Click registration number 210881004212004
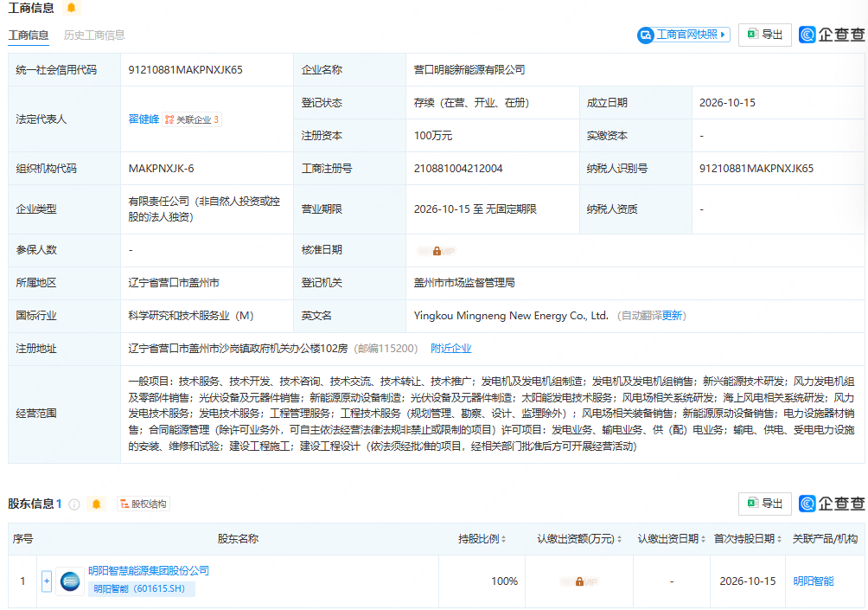 (x=458, y=169)
